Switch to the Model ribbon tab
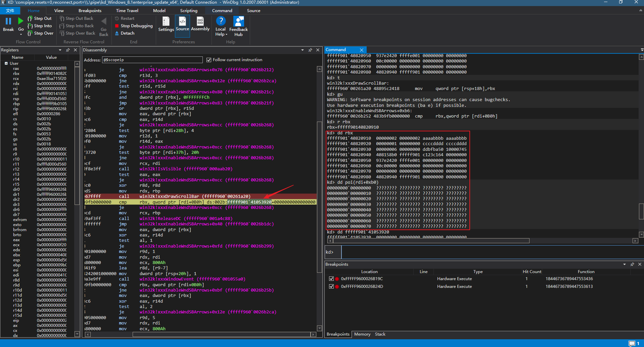The image size is (644, 347). click(x=159, y=11)
